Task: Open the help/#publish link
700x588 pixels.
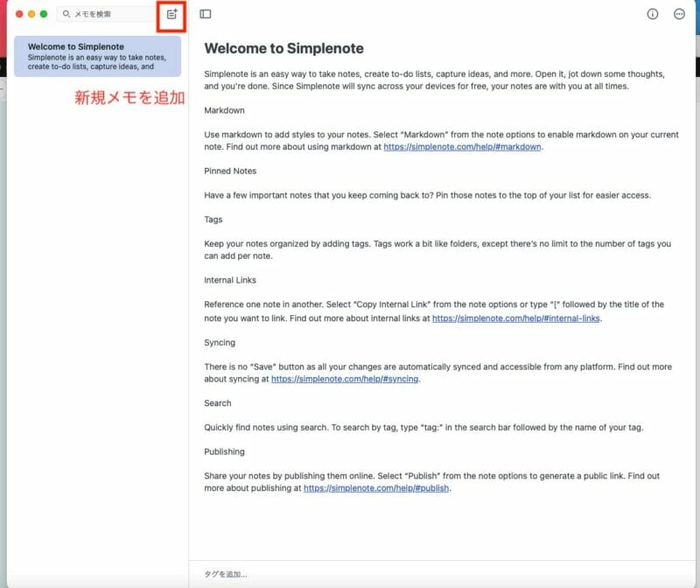Action: pyautogui.click(x=376, y=488)
